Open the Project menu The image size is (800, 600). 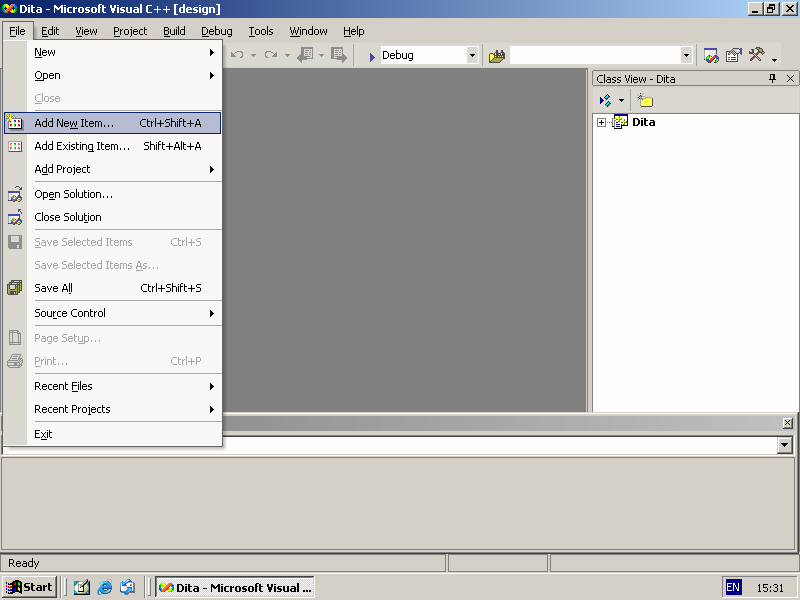130,31
